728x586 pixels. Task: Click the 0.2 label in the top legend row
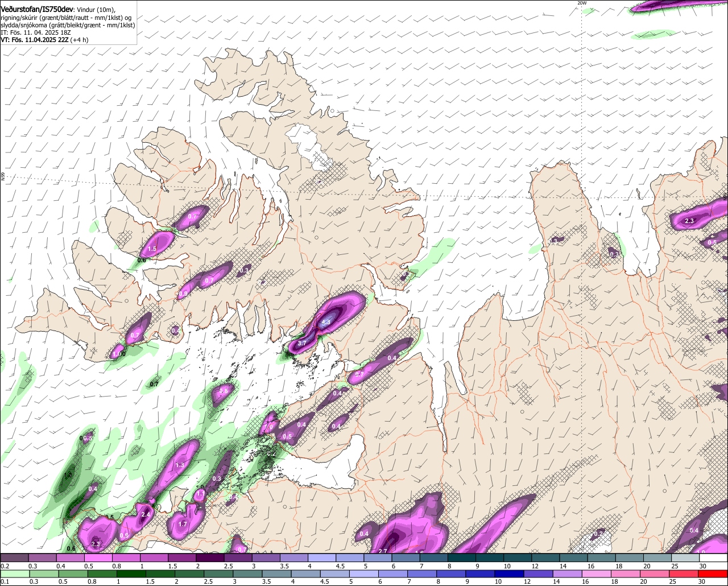(5, 566)
